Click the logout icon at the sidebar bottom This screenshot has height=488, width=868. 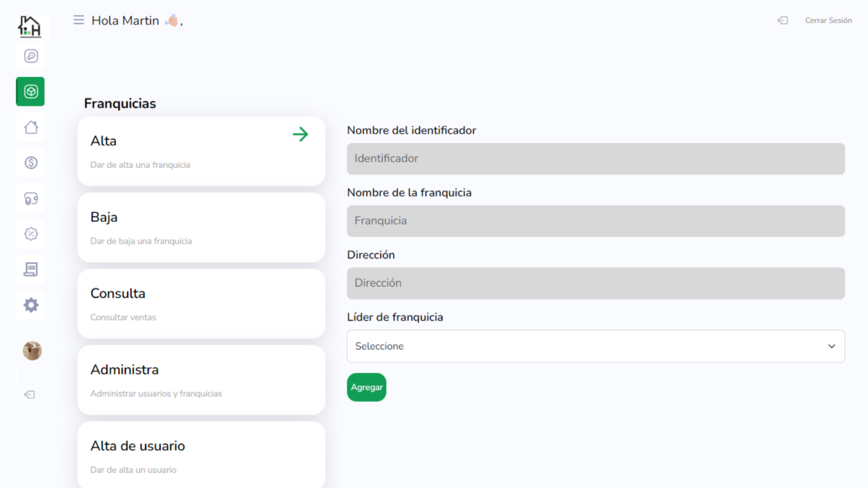tap(30, 395)
